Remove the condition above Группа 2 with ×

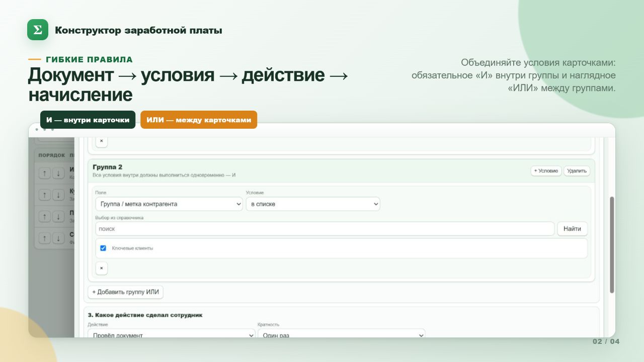pyautogui.click(x=101, y=141)
